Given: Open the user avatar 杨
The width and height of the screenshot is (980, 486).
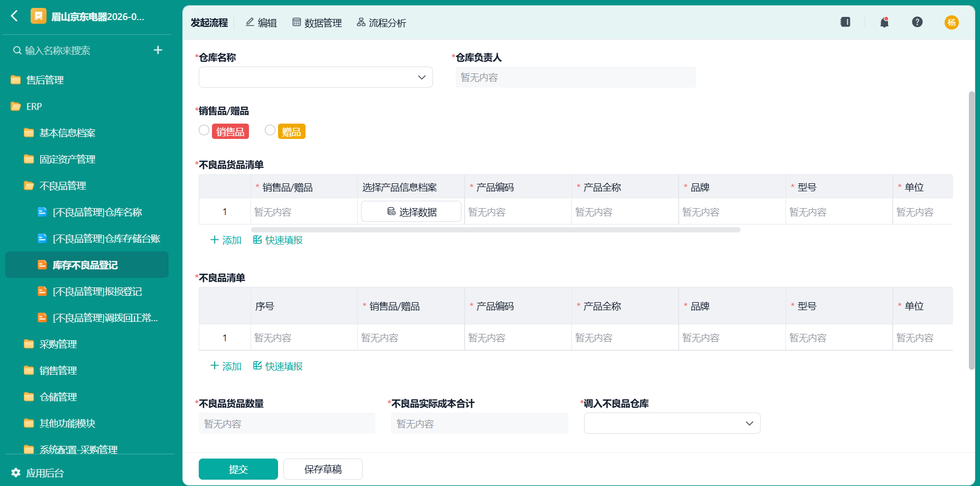Looking at the screenshot, I should 951,22.
